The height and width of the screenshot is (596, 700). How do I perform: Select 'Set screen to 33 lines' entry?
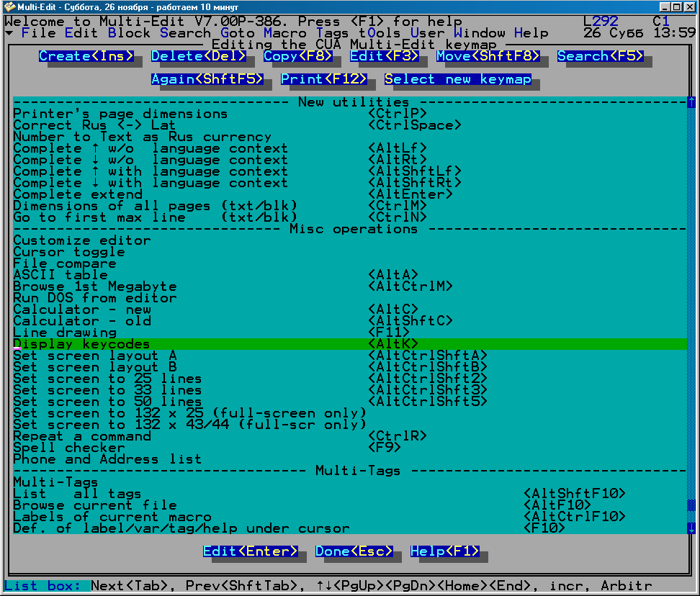point(350,390)
